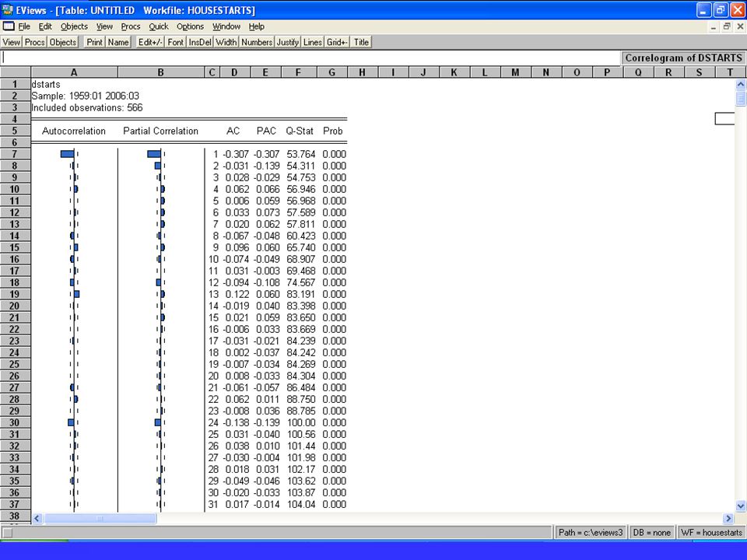
Task: Click 'Included observations: 566' text
Action: coord(87,107)
